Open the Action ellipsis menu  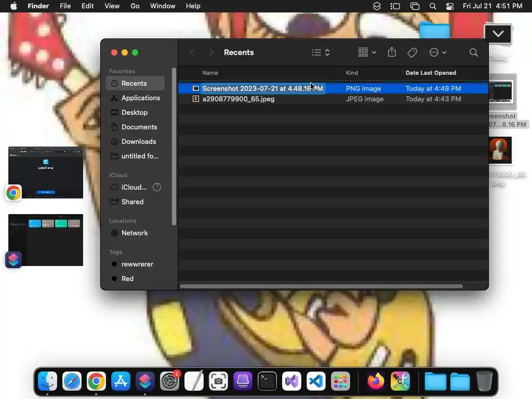coord(437,52)
